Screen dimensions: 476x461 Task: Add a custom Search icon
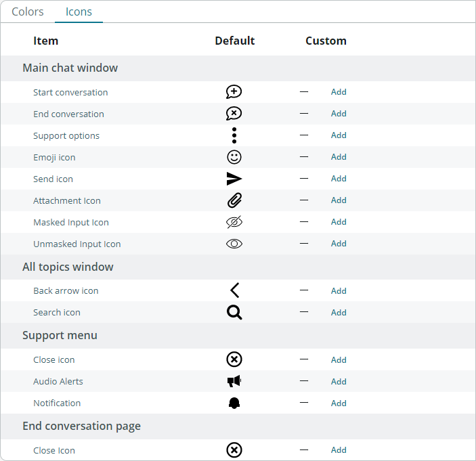pos(339,312)
